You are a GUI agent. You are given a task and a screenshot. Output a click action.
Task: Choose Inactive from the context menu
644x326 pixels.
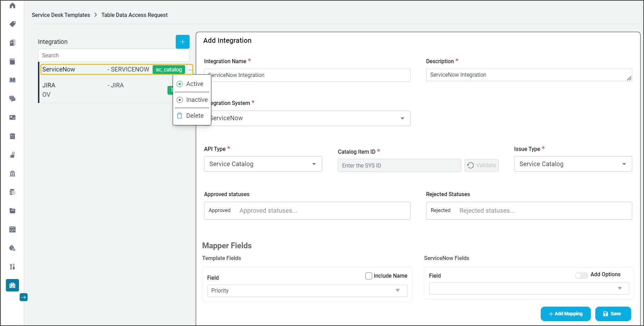tap(192, 100)
